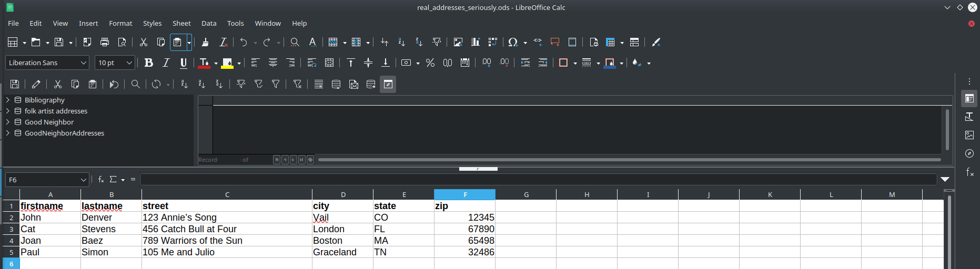The height and width of the screenshot is (269, 980).
Task: Open the Paste options dropdown arrow
Action: (x=189, y=42)
